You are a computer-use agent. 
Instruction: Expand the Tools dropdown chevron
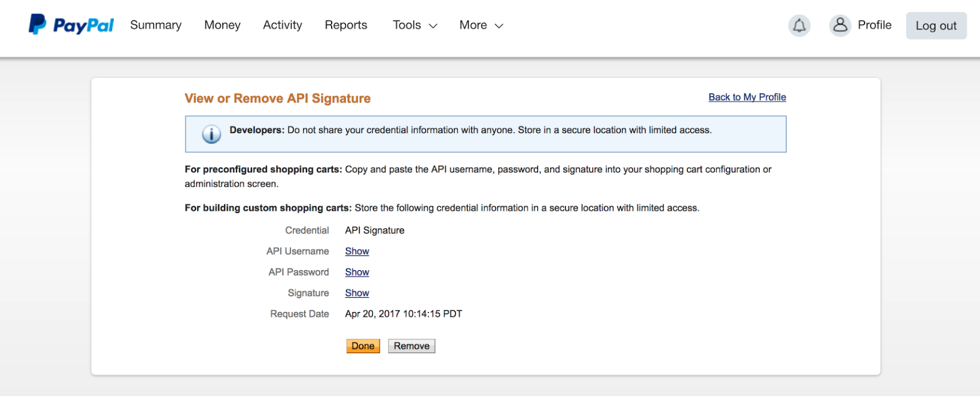coord(433,26)
